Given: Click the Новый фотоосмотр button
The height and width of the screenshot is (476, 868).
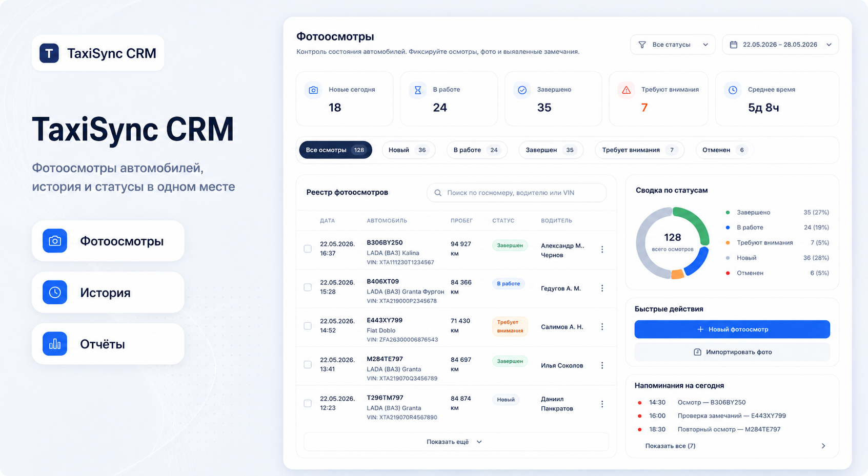Looking at the screenshot, I should tap(732, 329).
